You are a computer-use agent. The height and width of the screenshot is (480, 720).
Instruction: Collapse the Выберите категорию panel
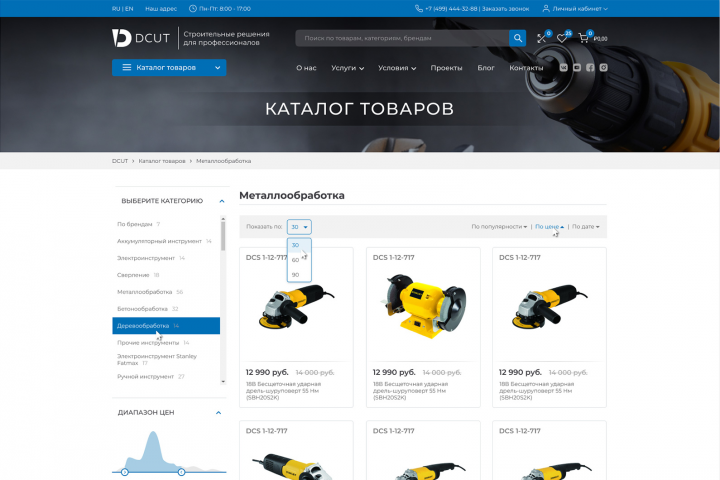click(x=222, y=201)
